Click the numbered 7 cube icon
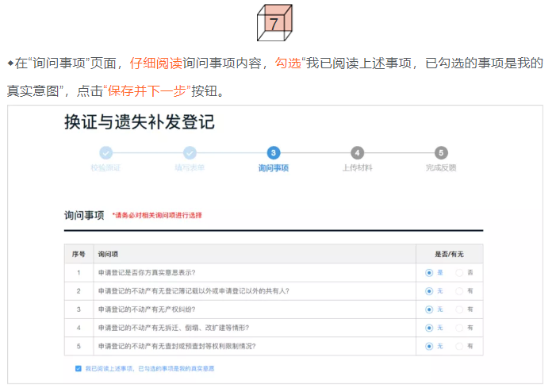Screen dimensions: 552x392 (274, 23)
